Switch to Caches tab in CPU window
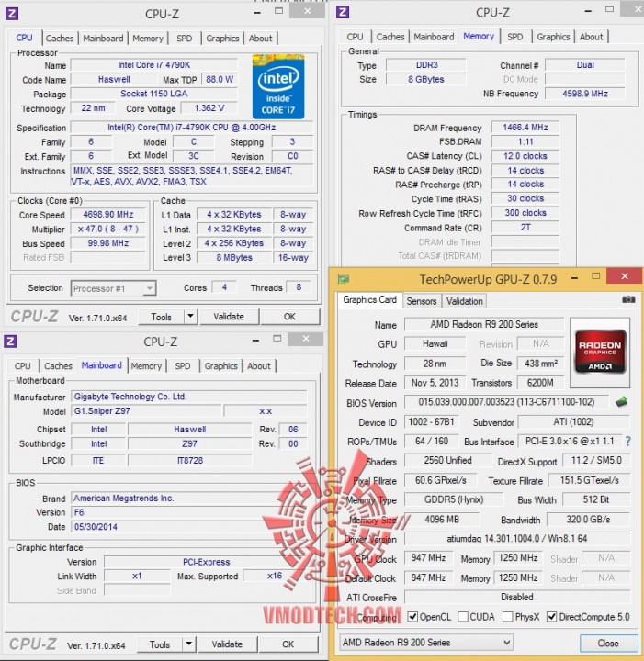Viewport: 644px width, 661px height. coord(60,39)
